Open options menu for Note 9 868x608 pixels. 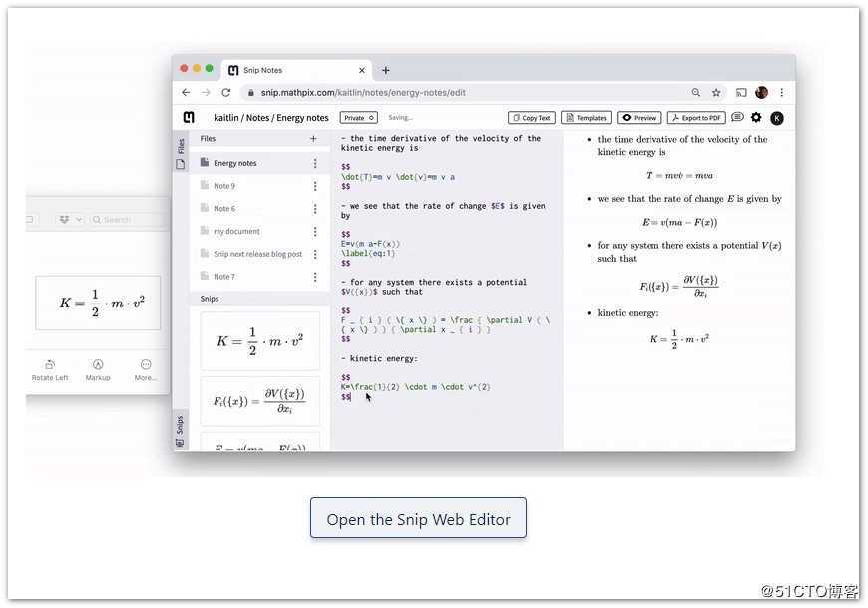pyautogui.click(x=315, y=186)
